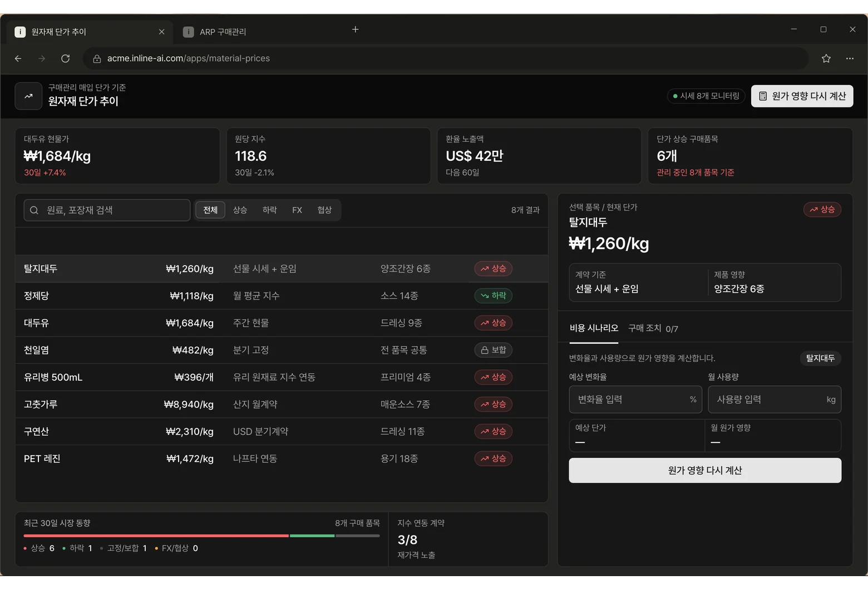Click the browser forward arrow
The image size is (868, 590).
42,58
